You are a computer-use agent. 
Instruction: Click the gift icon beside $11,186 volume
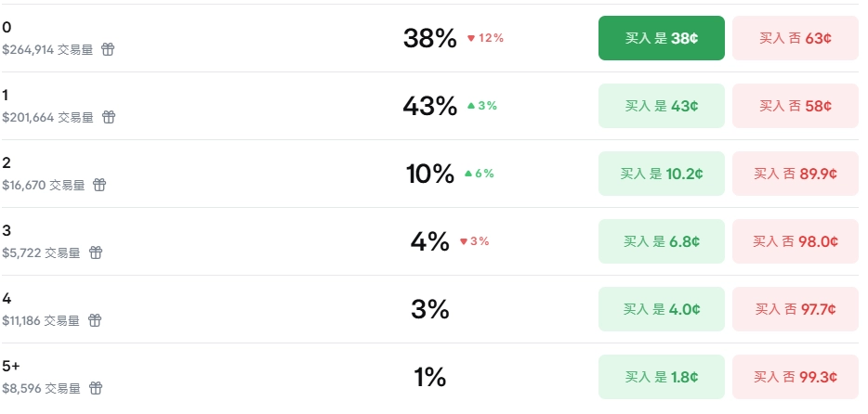point(95,320)
